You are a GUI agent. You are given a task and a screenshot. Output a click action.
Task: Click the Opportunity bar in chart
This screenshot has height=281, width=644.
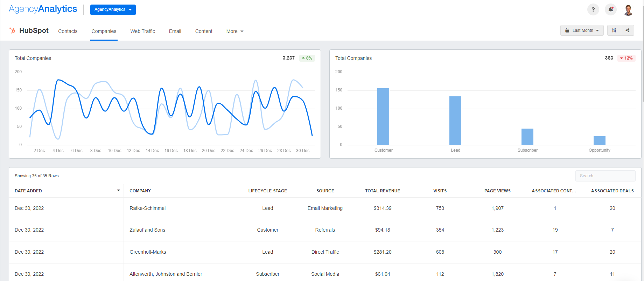pyautogui.click(x=600, y=140)
